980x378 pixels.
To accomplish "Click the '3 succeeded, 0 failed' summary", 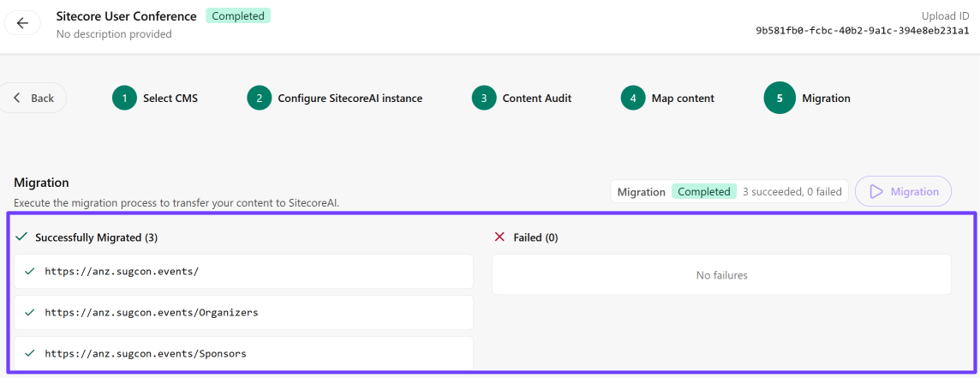I will tap(792, 191).
